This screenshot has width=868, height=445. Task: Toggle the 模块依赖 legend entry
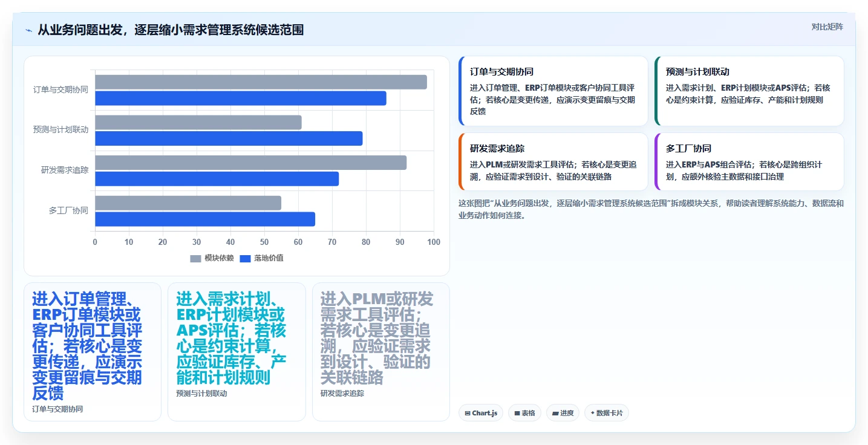point(212,258)
